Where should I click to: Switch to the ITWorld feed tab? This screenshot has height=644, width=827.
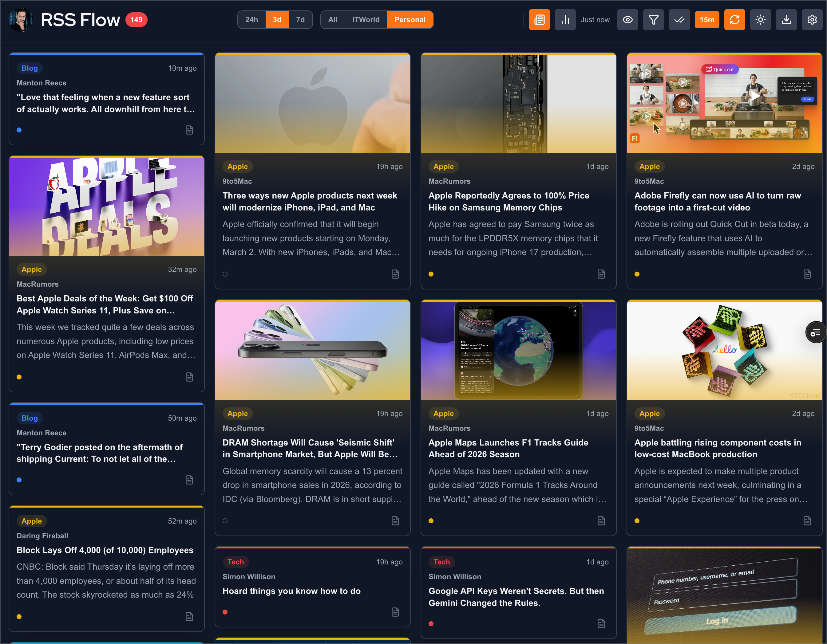click(366, 20)
